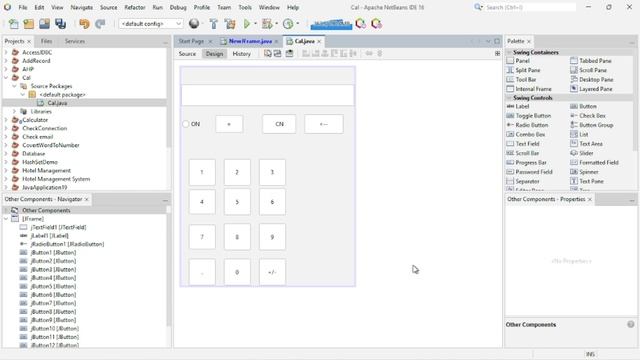Click the Preview Design icon
Screen dimensions: 640x360
289,54
